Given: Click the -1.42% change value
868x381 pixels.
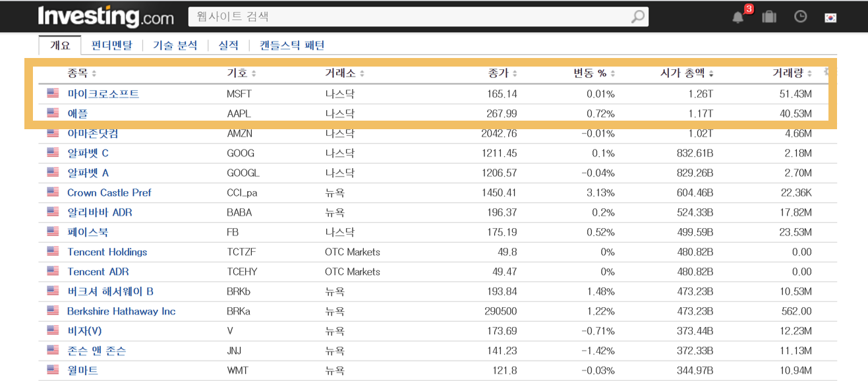Looking at the screenshot, I should (x=598, y=351).
